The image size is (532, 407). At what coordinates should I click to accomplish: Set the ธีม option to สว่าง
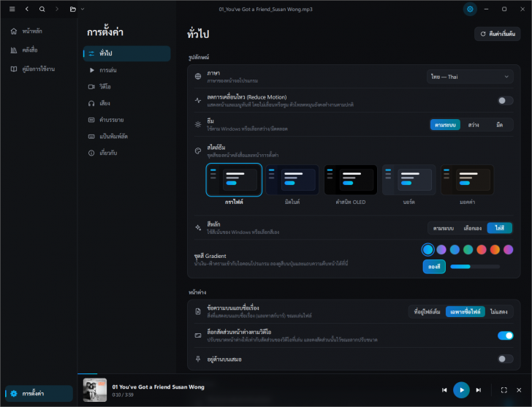coord(474,125)
